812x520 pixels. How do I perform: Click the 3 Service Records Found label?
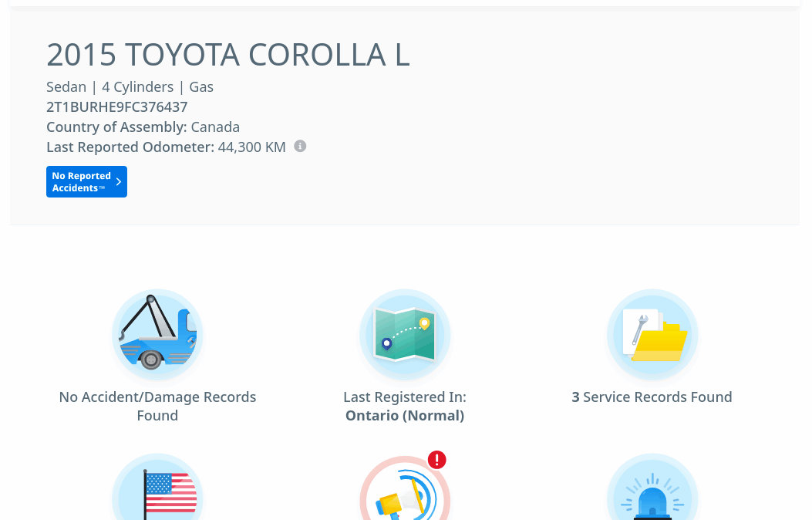coord(652,397)
